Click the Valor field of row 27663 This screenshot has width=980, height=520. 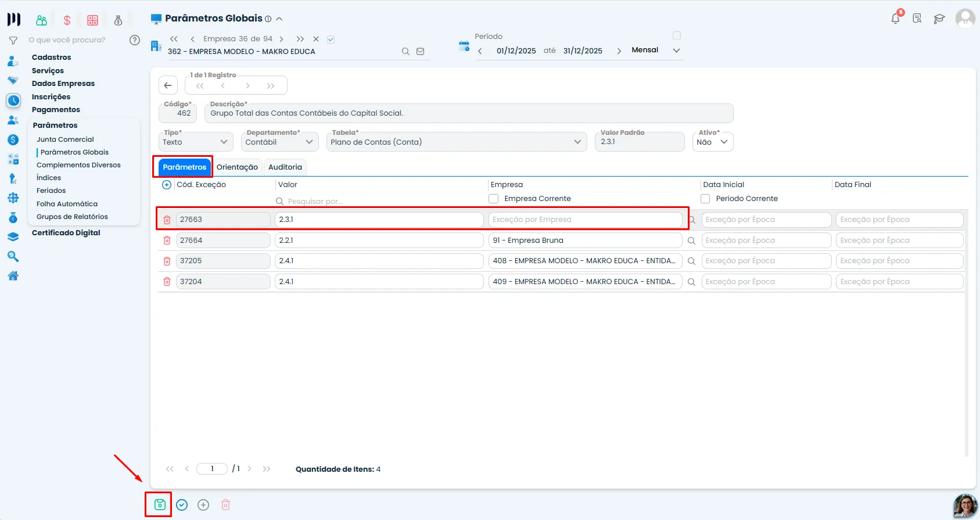[379, 220]
